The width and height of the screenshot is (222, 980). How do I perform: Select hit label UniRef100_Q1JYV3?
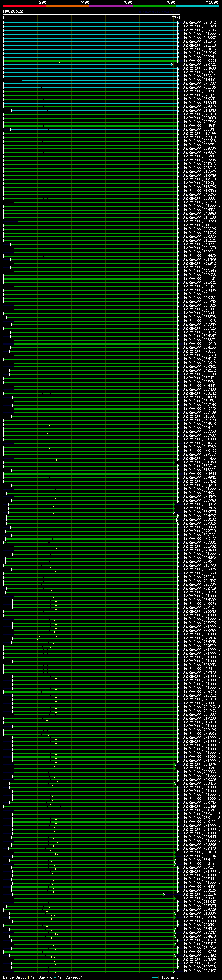(x=199, y=566)
